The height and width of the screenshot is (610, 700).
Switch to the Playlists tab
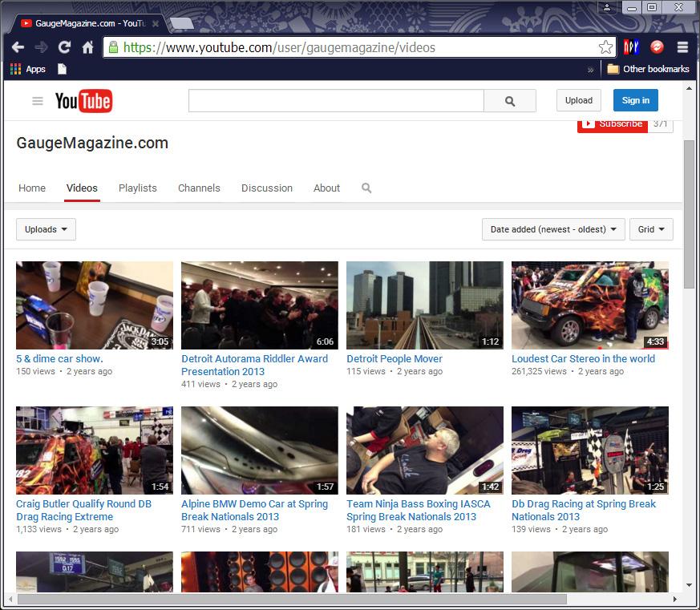tap(137, 188)
